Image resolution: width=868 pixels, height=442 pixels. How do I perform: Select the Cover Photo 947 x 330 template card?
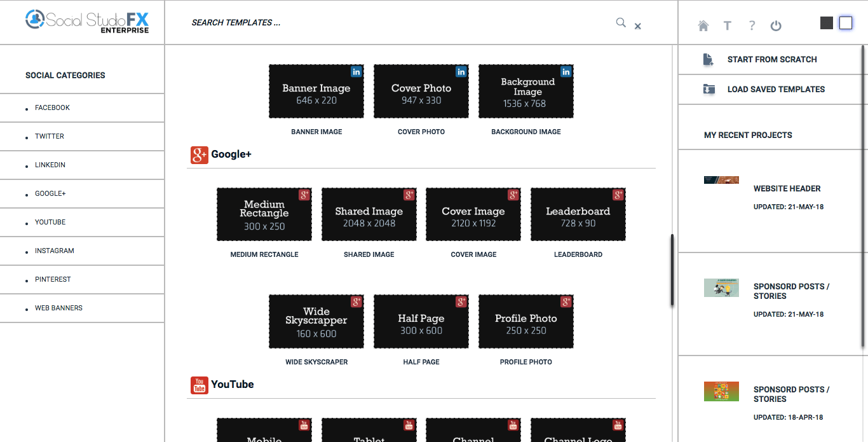coord(421,91)
